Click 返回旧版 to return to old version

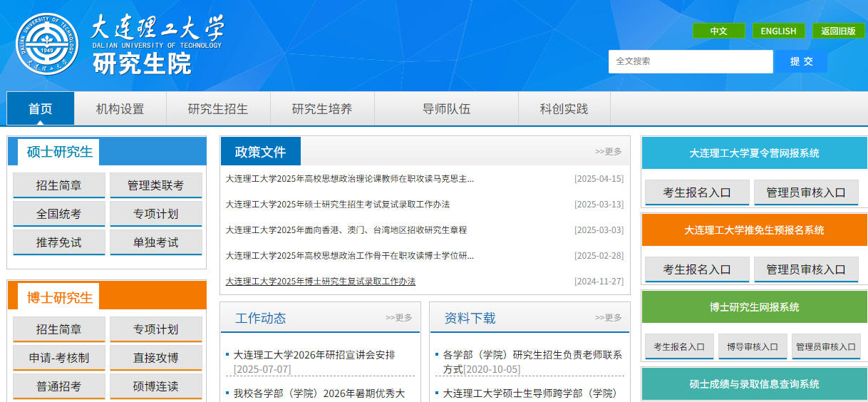tap(838, 31)
